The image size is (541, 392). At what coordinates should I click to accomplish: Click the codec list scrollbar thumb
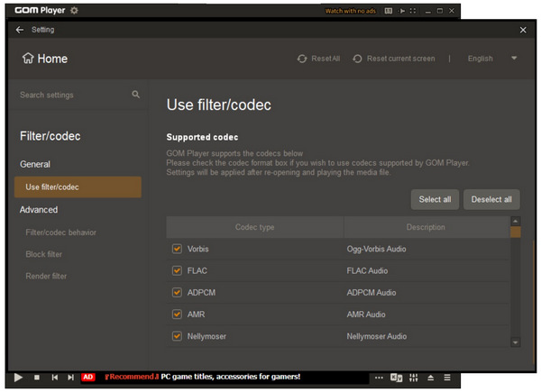point(516,232)
